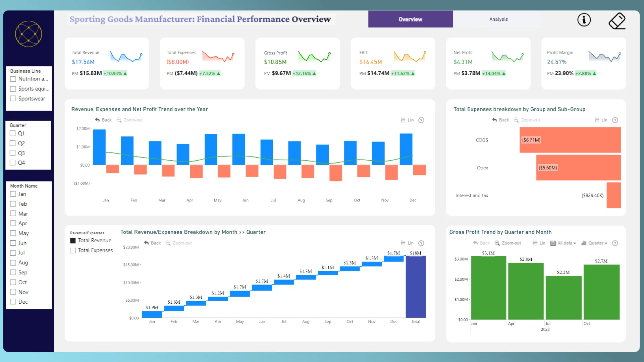Select Q1 in the Quarter slicer
The image size is (644, 362).
[x=13, y=133]
